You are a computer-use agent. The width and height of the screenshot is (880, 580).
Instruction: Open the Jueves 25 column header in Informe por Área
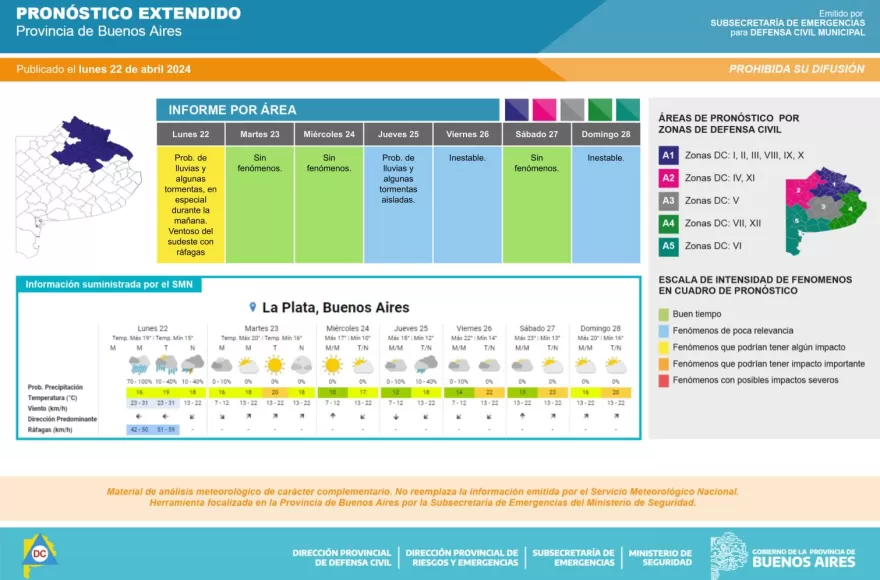click(398, 134)
